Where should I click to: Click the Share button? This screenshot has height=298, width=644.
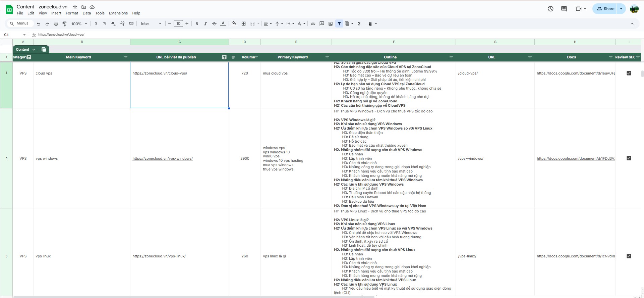point(605,9)
